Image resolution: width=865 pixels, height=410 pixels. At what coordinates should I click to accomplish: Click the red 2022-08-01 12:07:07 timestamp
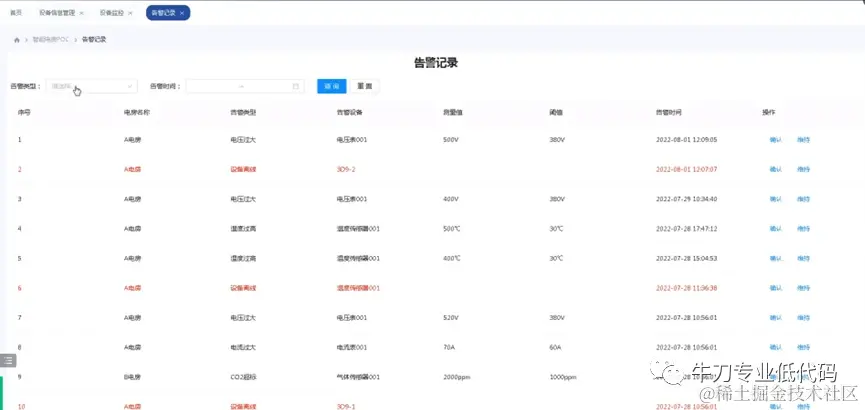click(686, 169)
